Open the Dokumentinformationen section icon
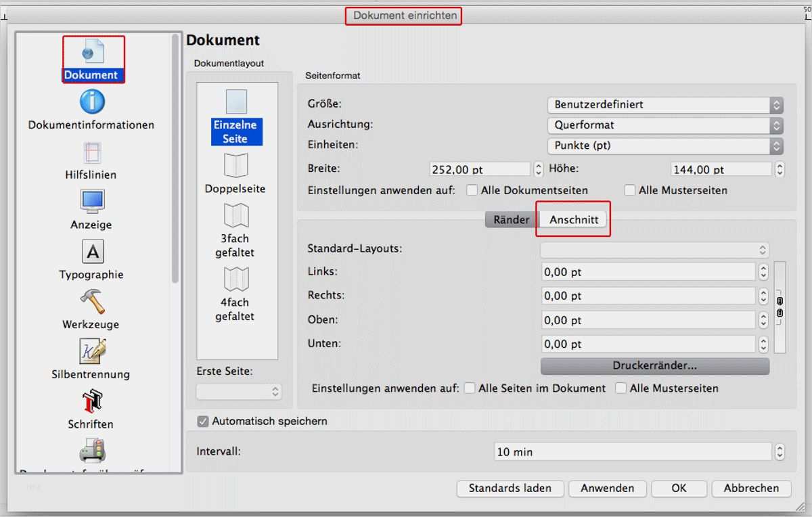812x517 pixels. pos(92,102)
